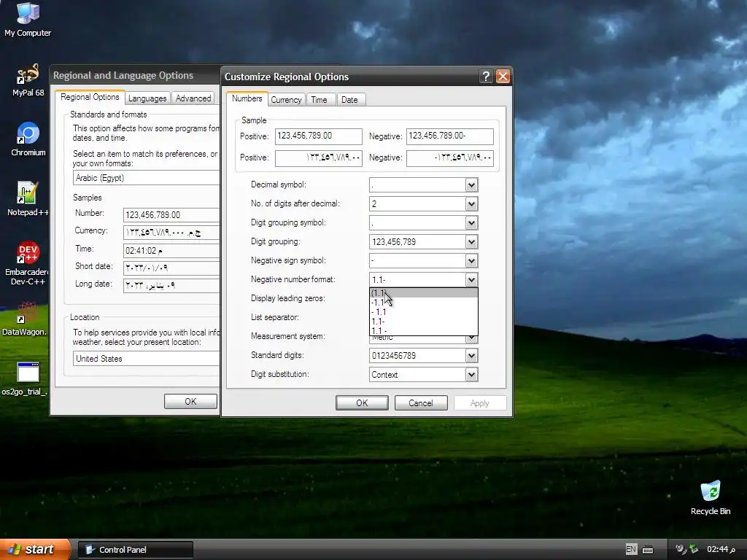Screen dimensions: 747x560
Task: Click the Time sample field 02:41:02
Action: pos(171,251)
